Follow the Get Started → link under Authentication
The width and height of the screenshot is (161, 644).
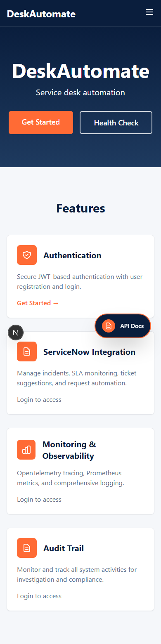click(x=38, y=303)
